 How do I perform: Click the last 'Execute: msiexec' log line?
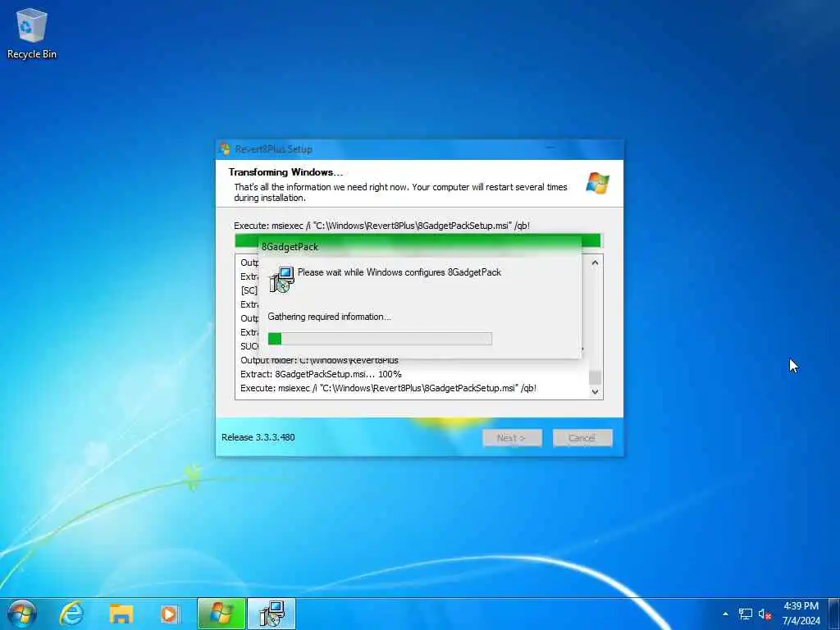pyautogui.click(x=388, y=388)
